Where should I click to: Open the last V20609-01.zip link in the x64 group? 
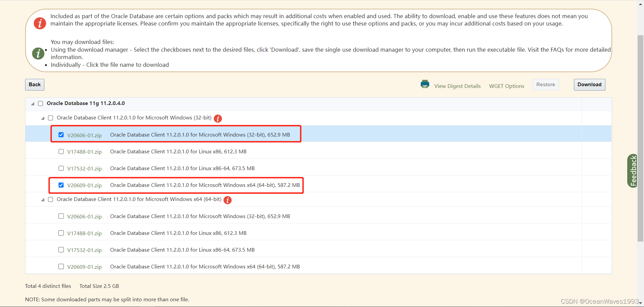(85, 267)
